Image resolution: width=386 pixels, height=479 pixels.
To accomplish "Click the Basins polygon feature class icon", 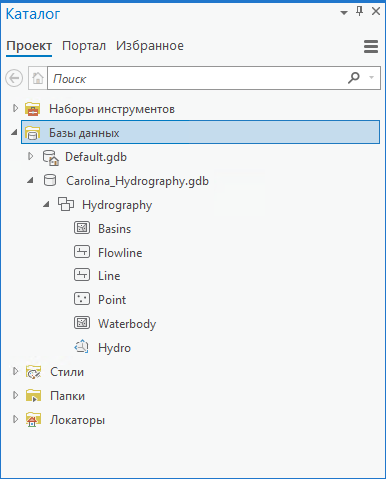I will [82, 228].
